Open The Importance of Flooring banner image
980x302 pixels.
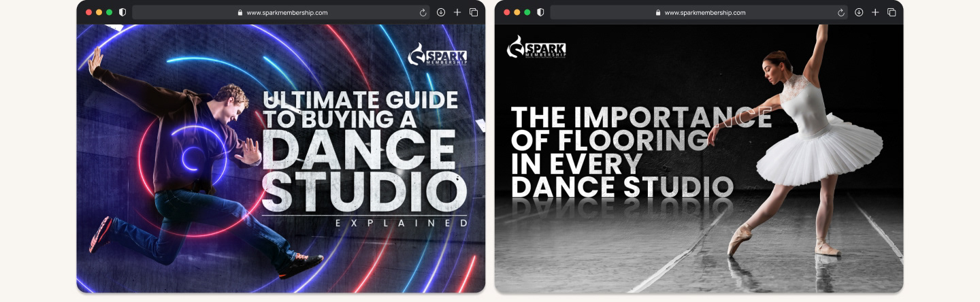699,158
